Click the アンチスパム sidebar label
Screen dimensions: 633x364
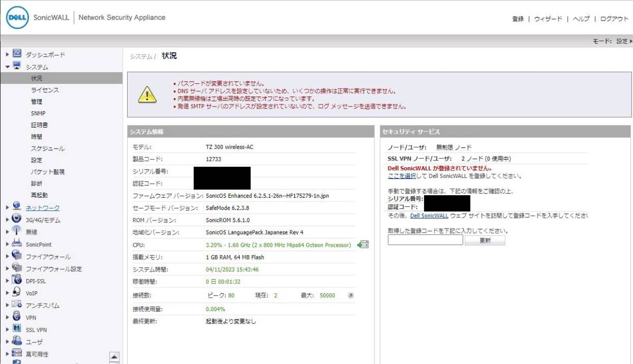click(x=43, y=305)
